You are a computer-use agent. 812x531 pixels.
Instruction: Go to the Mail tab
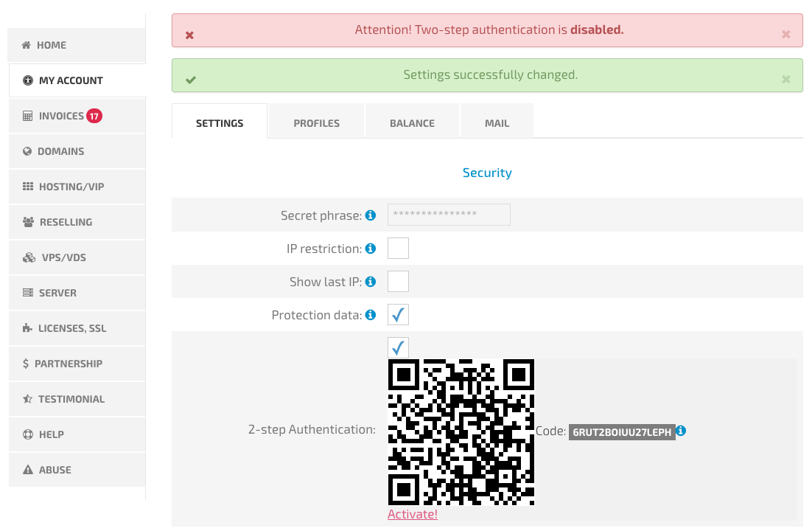pyautogui.click(x=497, y=123)
